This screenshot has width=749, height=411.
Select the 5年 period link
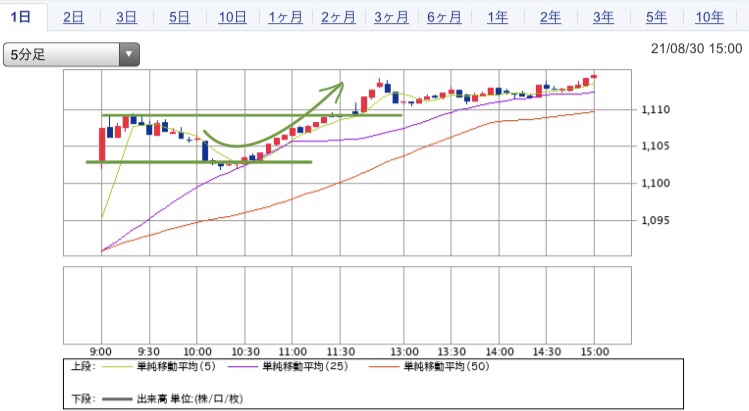657,18
